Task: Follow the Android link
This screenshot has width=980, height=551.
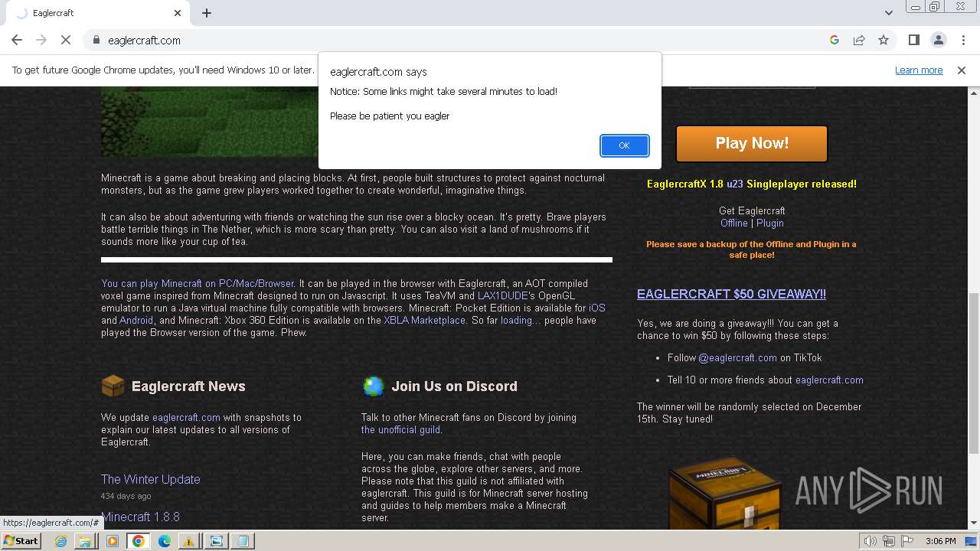Action: (136, 320)
